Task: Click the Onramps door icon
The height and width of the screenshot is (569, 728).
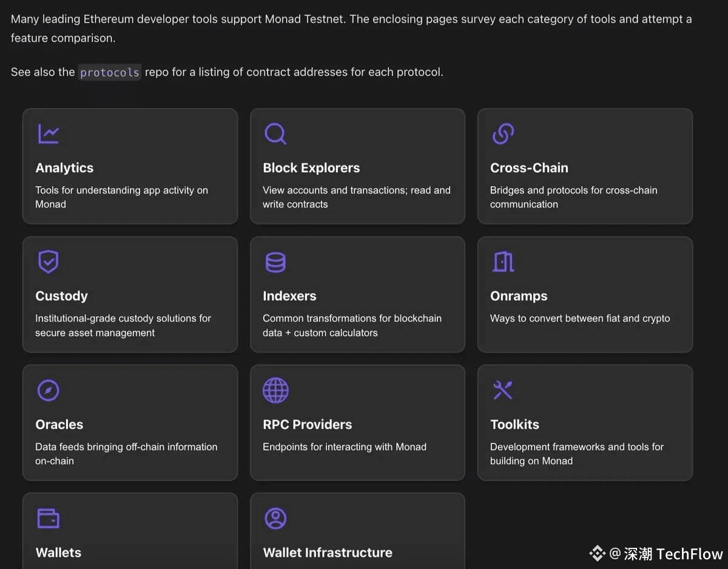Action: pyautogui.click(x=503, y=262)
